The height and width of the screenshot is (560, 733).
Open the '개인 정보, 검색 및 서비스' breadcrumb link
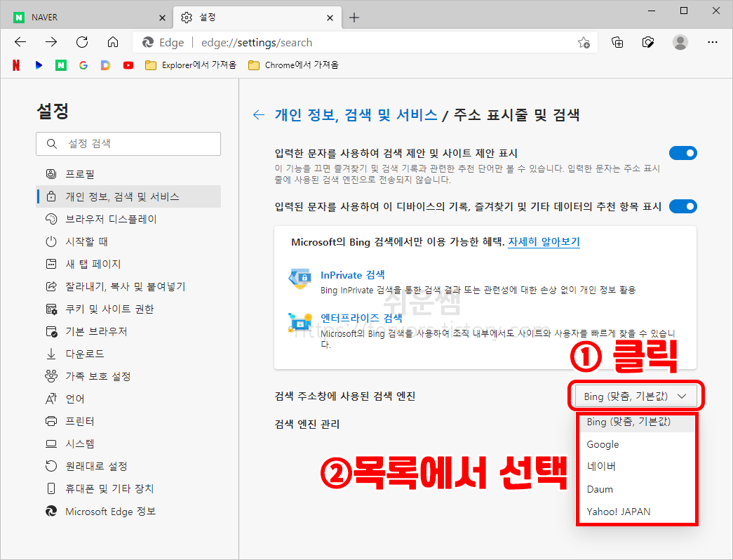coord(356,114)
